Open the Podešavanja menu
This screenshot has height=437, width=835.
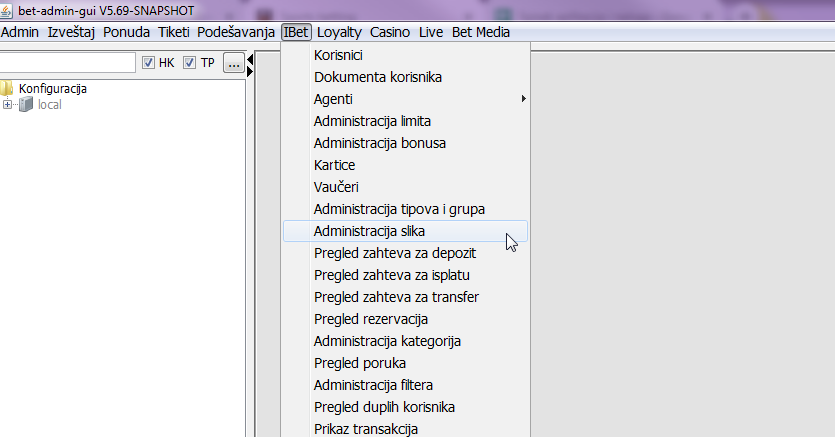(x=236, y=32)
